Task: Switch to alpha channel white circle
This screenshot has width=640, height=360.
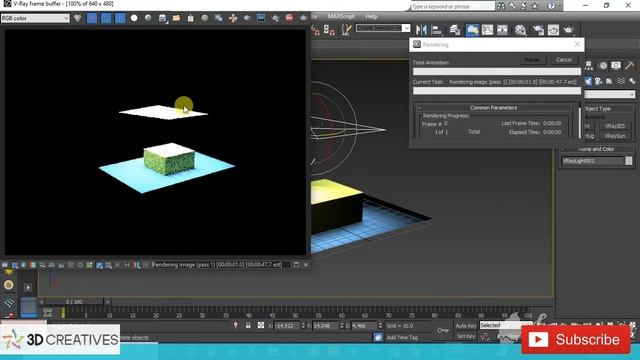Action: [x=134, y=18]
